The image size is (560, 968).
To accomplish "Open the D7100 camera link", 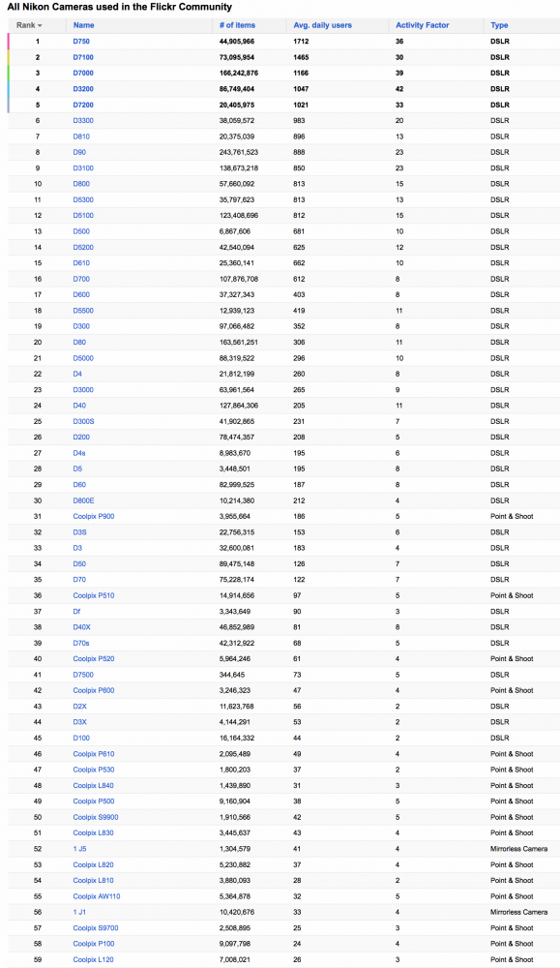I will (83, 57).
